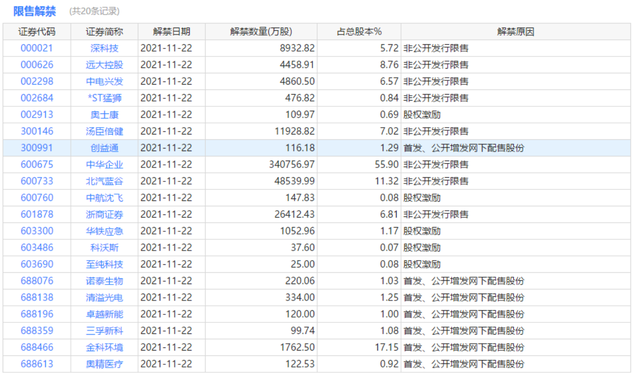Click stock code 688138
This screenshot has width=640, height=375.
[x=37, y=297]
